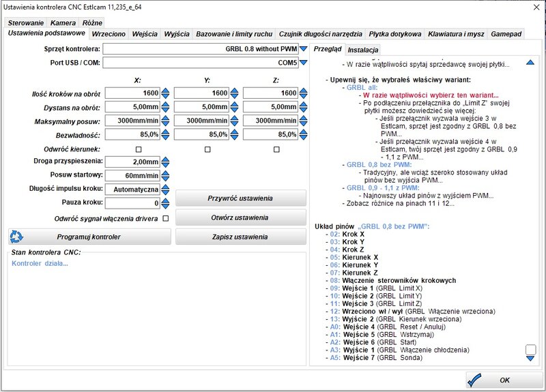Adjust Y Bezwładność stepper arrows
The height and width of the screenshot is (392, 546).
[234, 134]
